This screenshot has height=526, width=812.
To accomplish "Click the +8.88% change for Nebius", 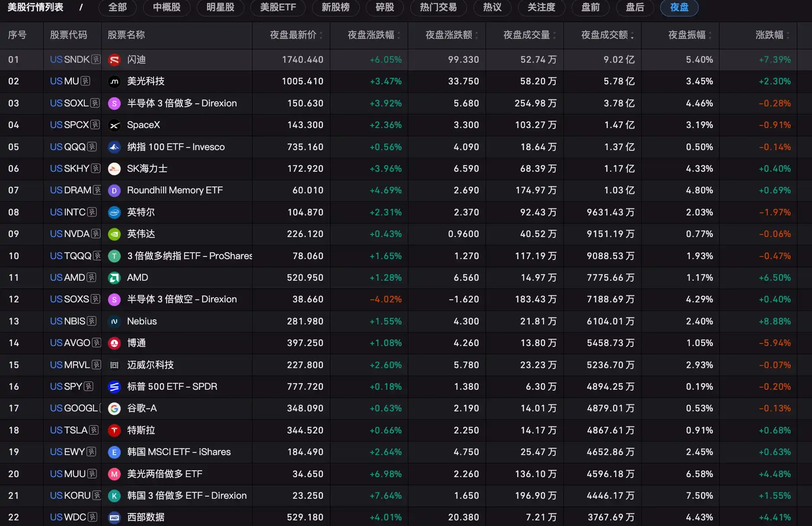I will 775,321.
